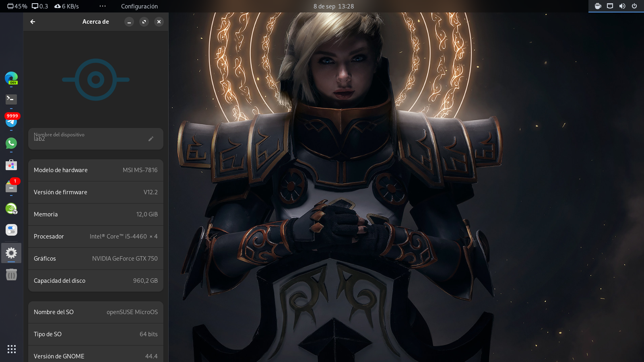The image size is (644, 362).
Task: Open the trash can in the dock
Action: click(11, 275)
